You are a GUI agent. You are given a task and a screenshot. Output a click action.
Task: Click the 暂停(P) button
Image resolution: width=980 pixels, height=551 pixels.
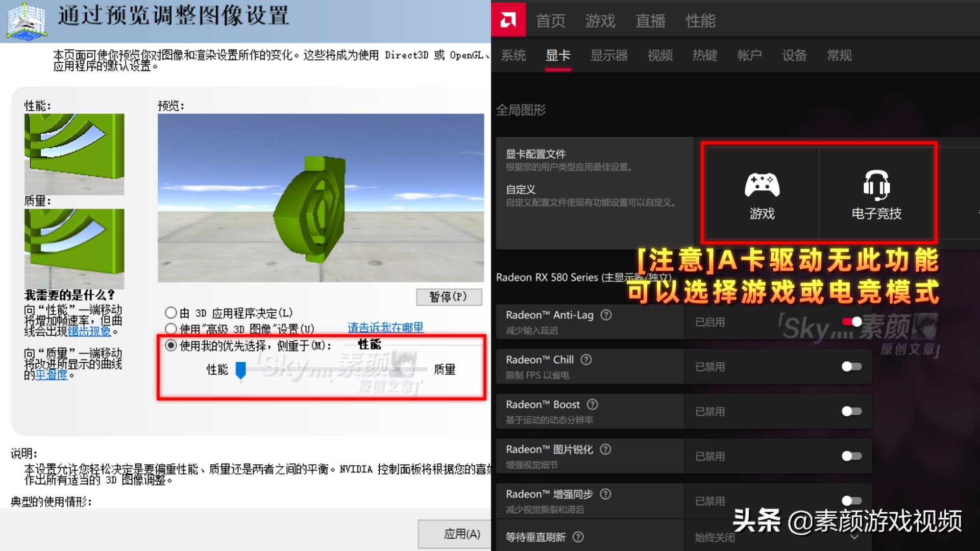tap(449, 297)
